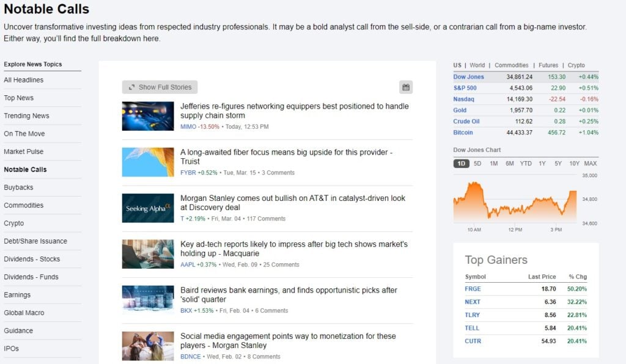Open Dow Jones index row
Viewport: 626px width, 364px height.
[526, 76]
